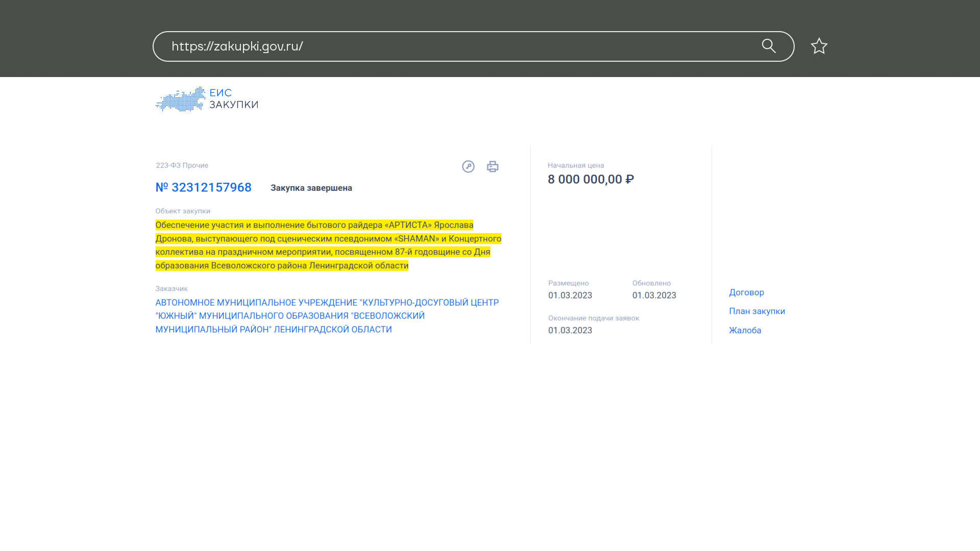Bookmark the page with the star icon
This screenshot has height=551, width=980.
[819, 46]
